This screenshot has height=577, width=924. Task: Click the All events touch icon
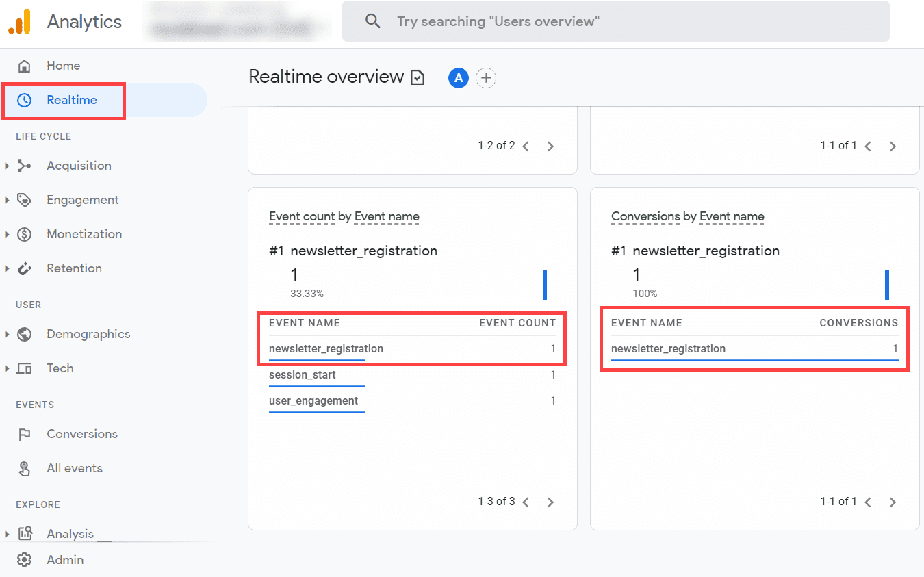(x=24, y=468)
